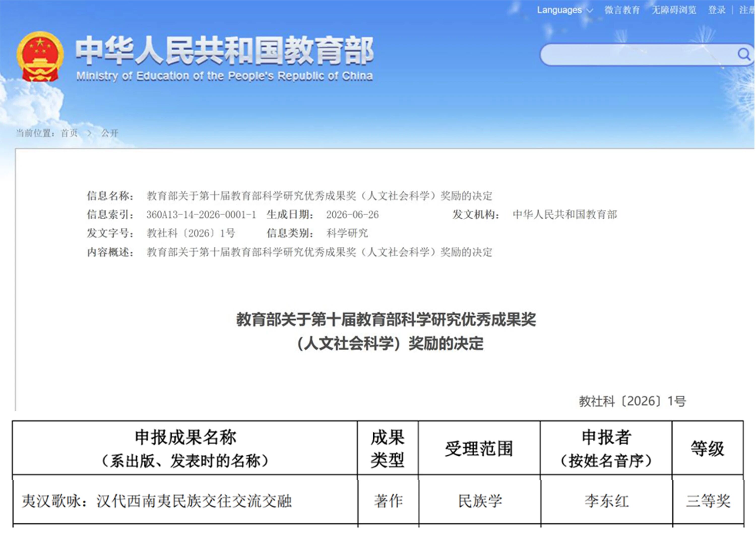Open 公开 breadcrumb item
Screen dimensions: 756x533
110,133
